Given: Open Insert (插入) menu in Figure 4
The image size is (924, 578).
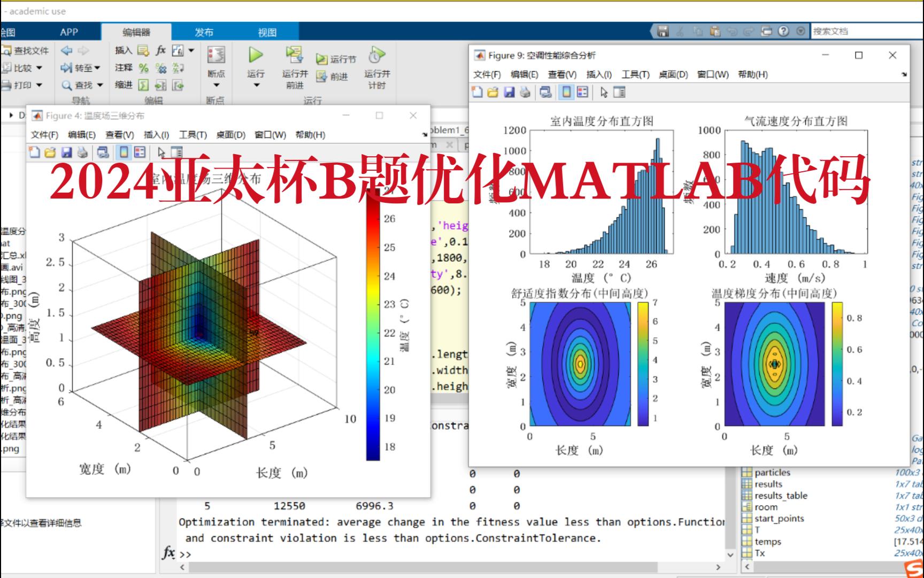Looking at the screenshot, I should pyautogui.click(x=156, y=135).
